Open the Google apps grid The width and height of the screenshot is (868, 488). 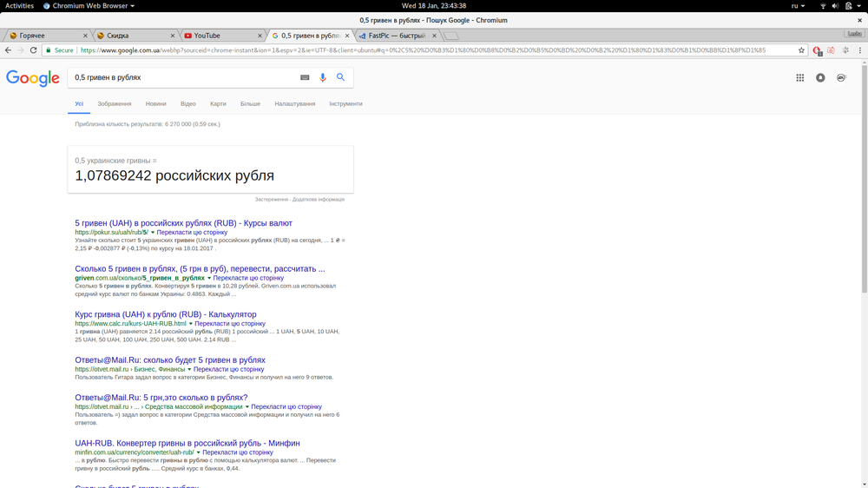point(800,78)
